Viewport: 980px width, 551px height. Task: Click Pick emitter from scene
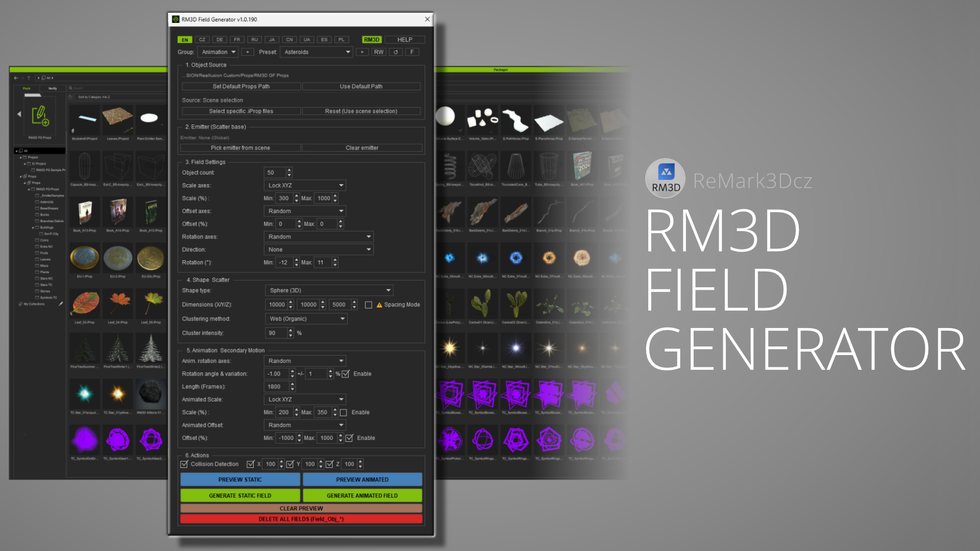point(240,148)
